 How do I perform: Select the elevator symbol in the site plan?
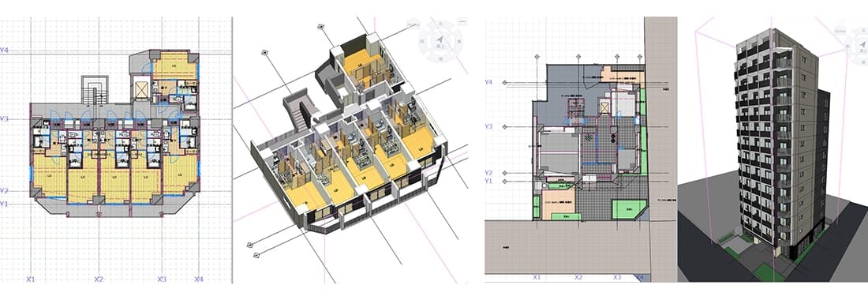[x=605, y=108]
